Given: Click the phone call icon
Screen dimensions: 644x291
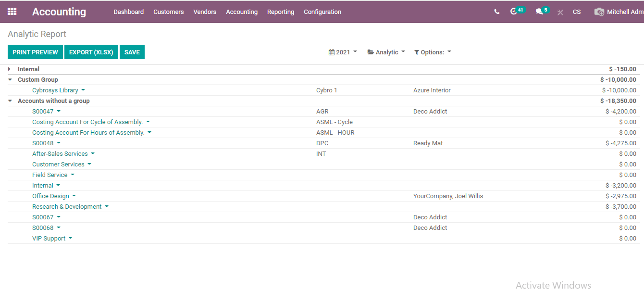Looking at the screenshot, I should pyautogui.click(x=496, y=12).
